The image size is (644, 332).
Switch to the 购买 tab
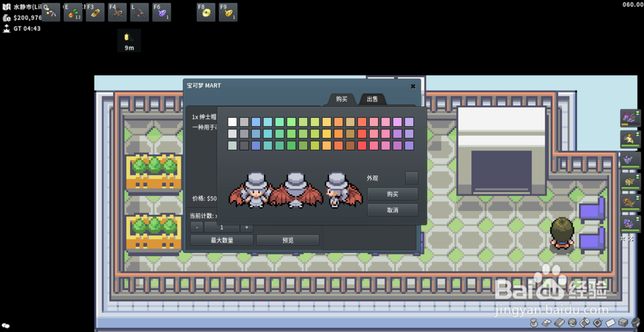tap(341, 99)
